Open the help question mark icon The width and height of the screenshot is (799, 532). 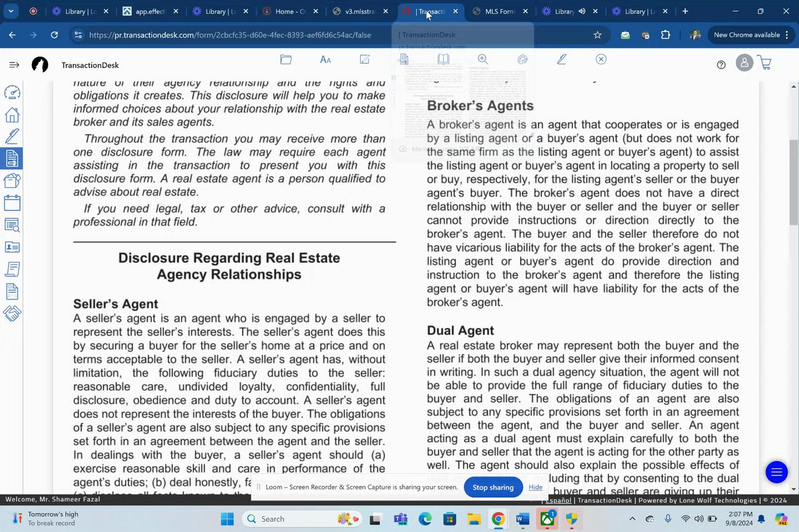(721, 65)
